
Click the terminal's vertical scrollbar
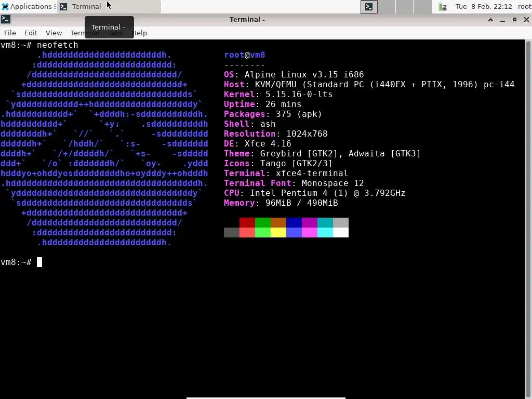pyautogui.click(x=528, y=219)
